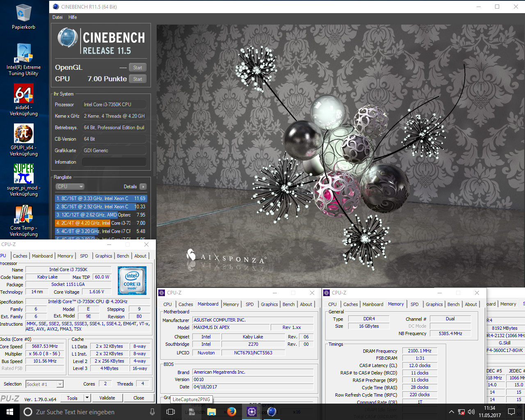Open the Hilfe menu in Cinebench
The height and width of the screenshot is (420, 525).
click(73, 17)
